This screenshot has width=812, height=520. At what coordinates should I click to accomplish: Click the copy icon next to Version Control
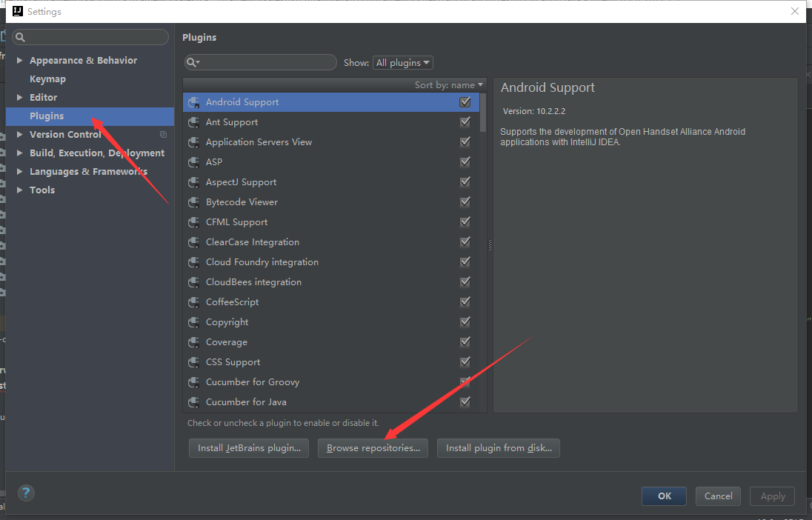tap(163, 135)
